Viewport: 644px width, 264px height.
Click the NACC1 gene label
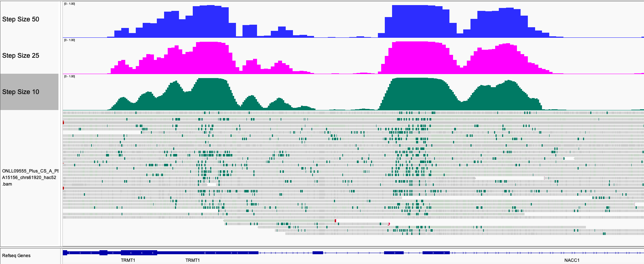click(572, 260)
